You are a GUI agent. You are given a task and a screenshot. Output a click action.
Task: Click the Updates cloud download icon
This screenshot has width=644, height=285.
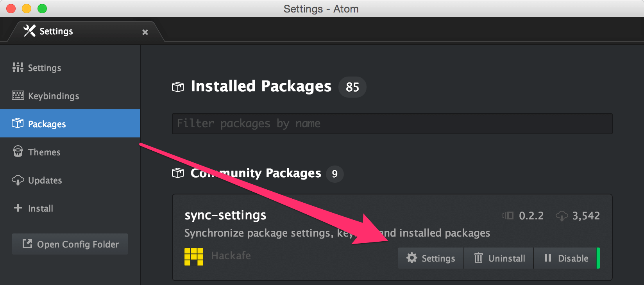tap(18, 180)
